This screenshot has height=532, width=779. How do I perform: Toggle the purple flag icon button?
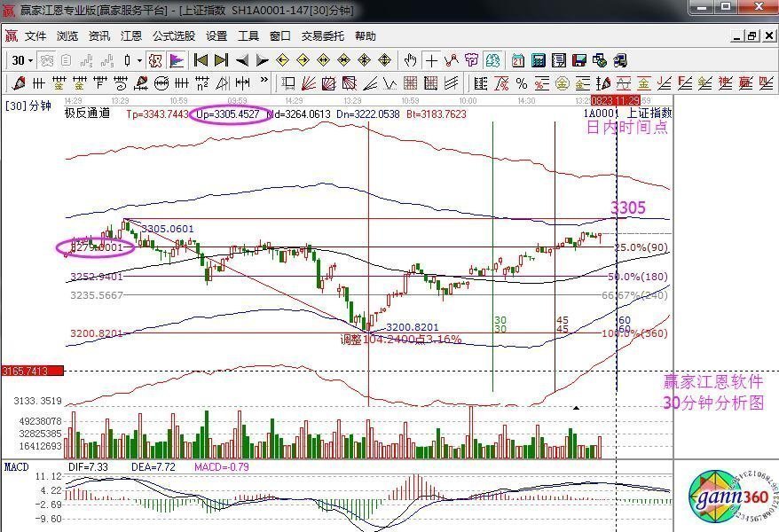(x=177, y=60)
